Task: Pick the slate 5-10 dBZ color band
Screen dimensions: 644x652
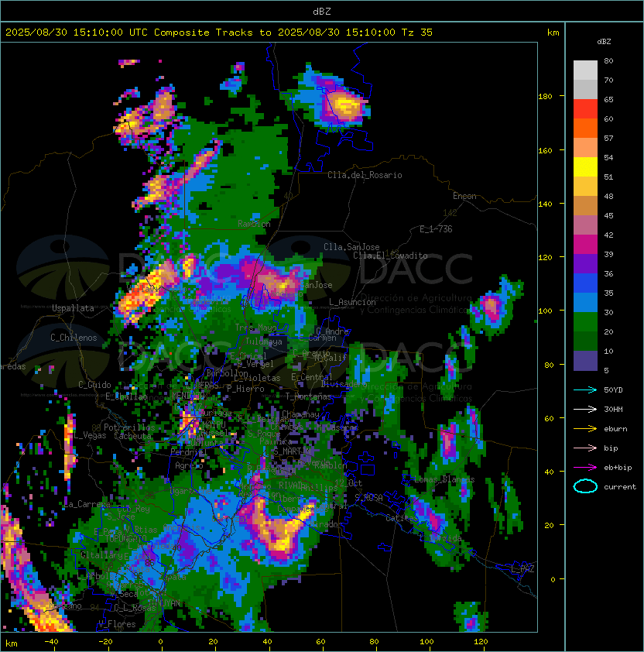Action: (x=585, y=361)
